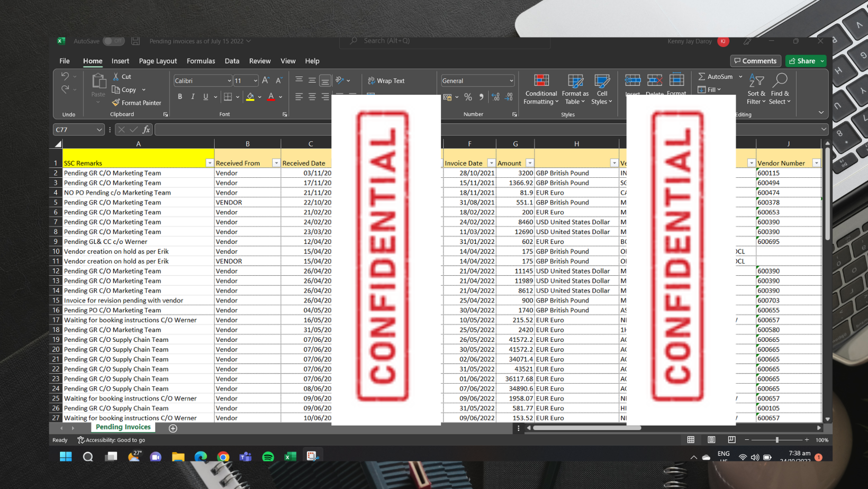
Task: Align text left
Action: point(299,97)
